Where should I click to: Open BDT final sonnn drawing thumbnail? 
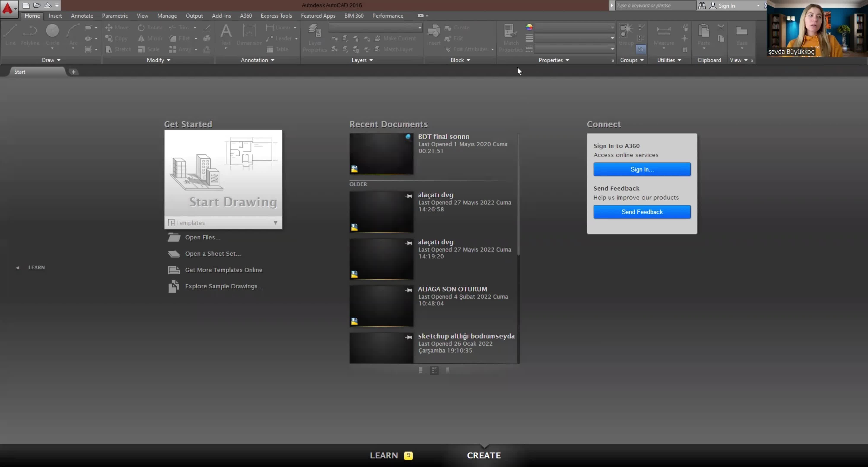click(381, 154)
